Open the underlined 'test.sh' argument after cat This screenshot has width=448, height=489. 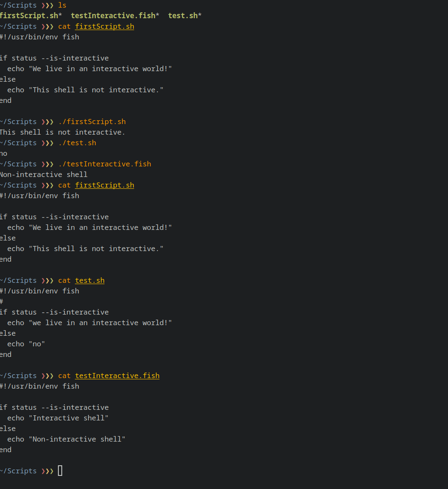click(x=90, y=280)
